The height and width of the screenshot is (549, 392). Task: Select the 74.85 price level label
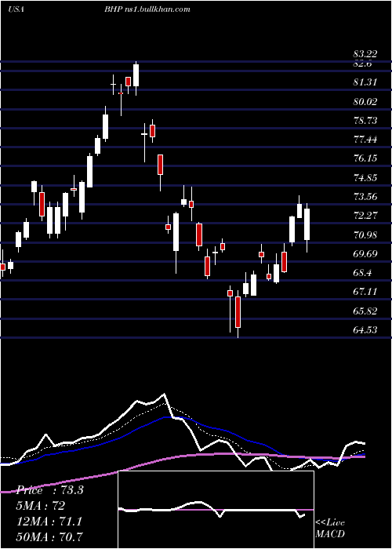pyautogui.click(x=365, y=177)
